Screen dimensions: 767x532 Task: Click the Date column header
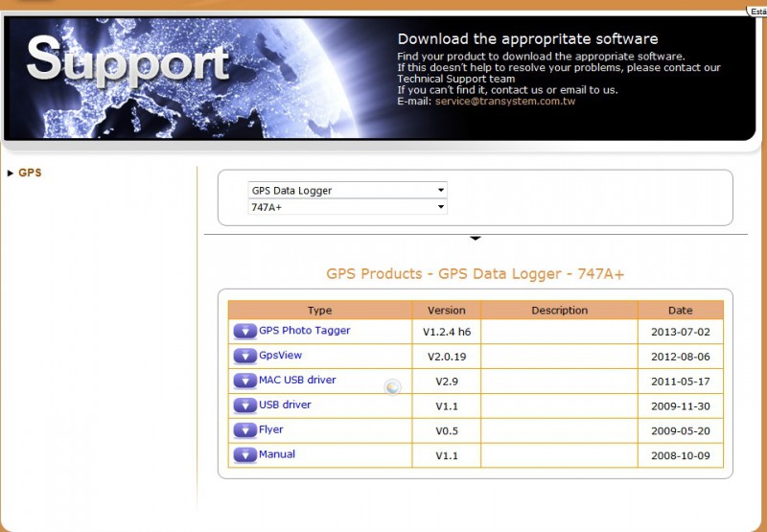click(680, 311)
